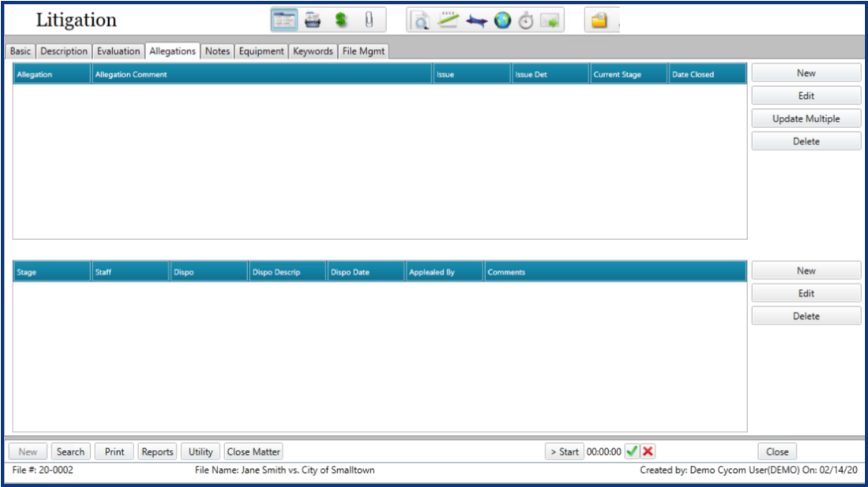Image resolution: width=868 pixels, height=487 pixels.
Task: Click the printer icon in the toolbar
Action: coord(313,21)
